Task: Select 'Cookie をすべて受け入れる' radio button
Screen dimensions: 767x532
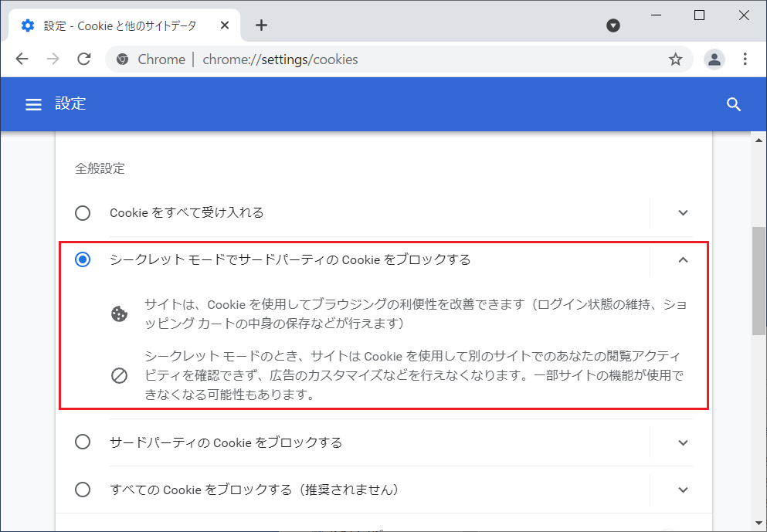Action: (x=83, y=212)
